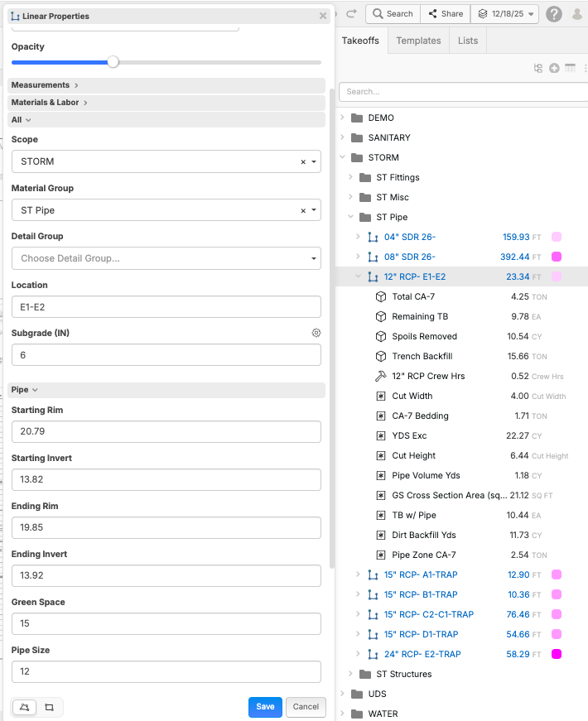Click the Opacity slider handle
Screen dimensions: 588x721
pyautogui.click(x=113, y=62)
